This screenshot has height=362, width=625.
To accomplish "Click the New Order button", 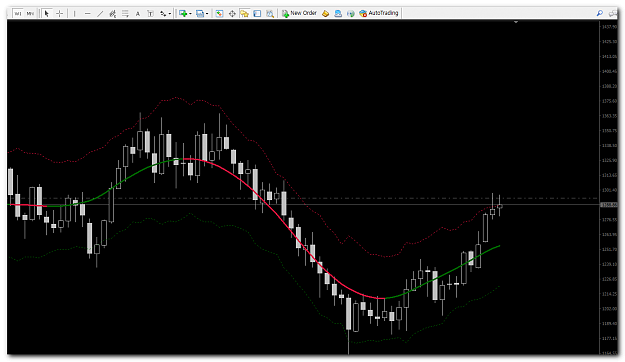I will [x=299, y=13].
